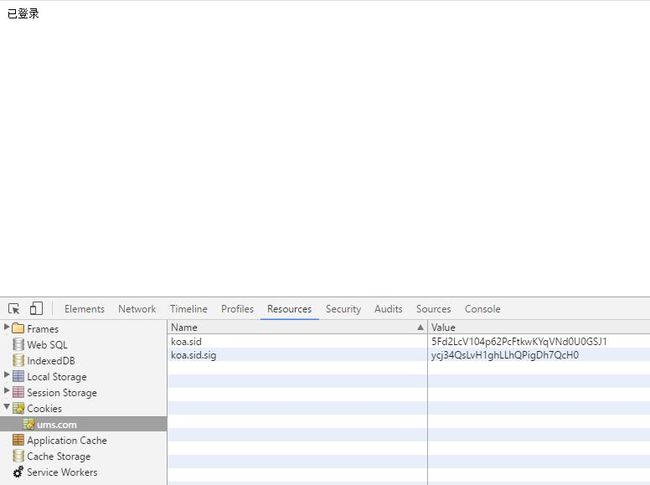Click the Session Storage grid icon
Image resolution: width=650 pixels, height=485 pixels.
coord(18,392)
